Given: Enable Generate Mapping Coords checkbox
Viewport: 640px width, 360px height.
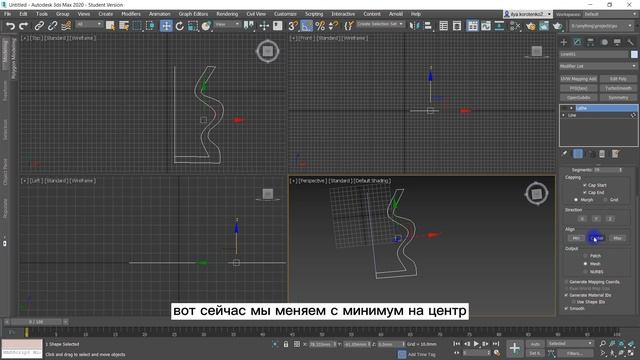Looking at the screenshot, I should [566, 282].
